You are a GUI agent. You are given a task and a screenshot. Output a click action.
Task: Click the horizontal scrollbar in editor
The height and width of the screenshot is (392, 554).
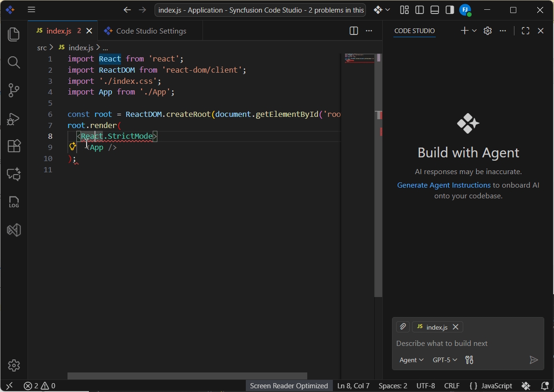pyautogui.click(x=187, y=376)
